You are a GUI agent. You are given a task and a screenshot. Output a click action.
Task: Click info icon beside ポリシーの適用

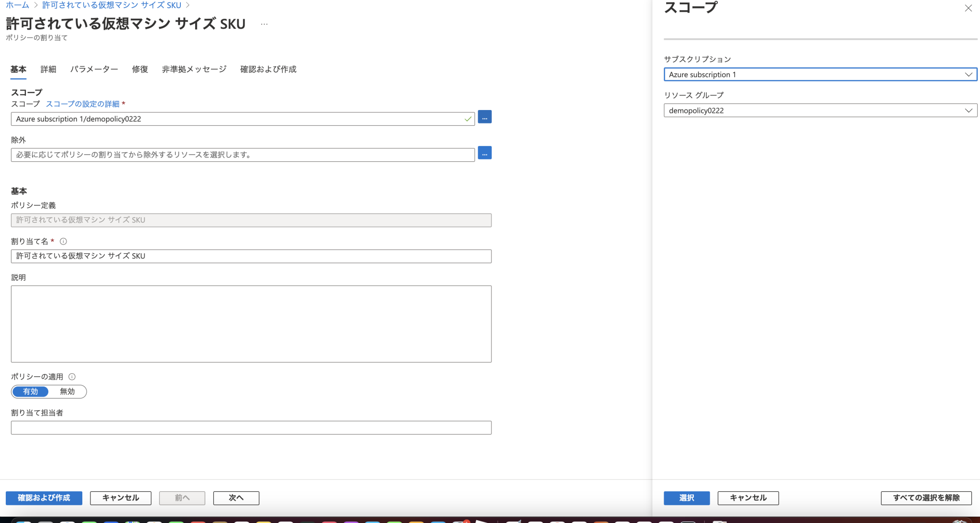coord(72,377)
